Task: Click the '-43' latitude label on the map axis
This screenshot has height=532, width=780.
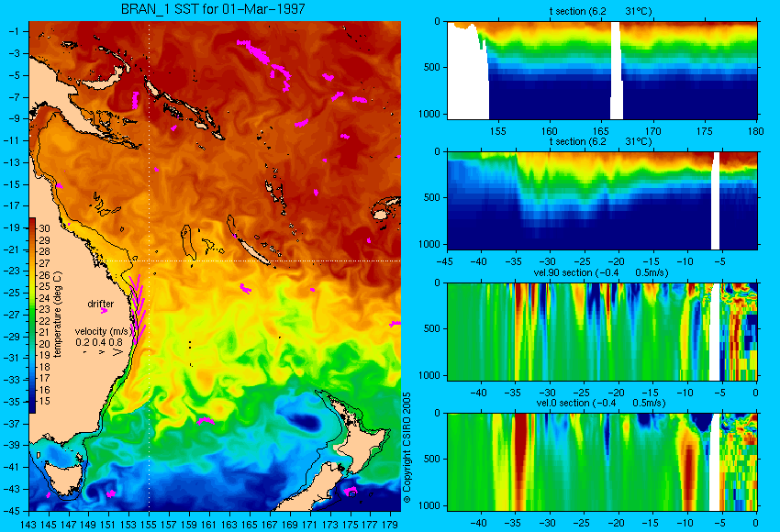Action: click(x=14, y=489)
